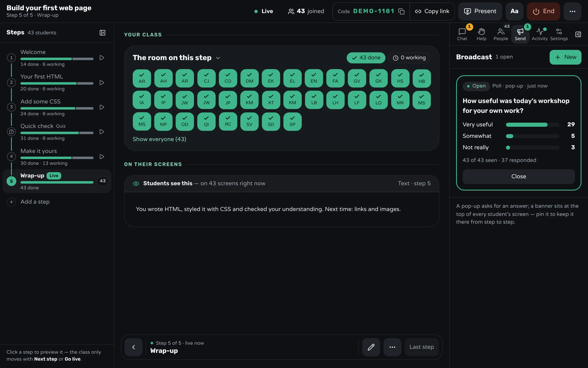588x368 pixels.
Task: Copy the session code DEMO-1181
Action: click(x=401, y=11)
